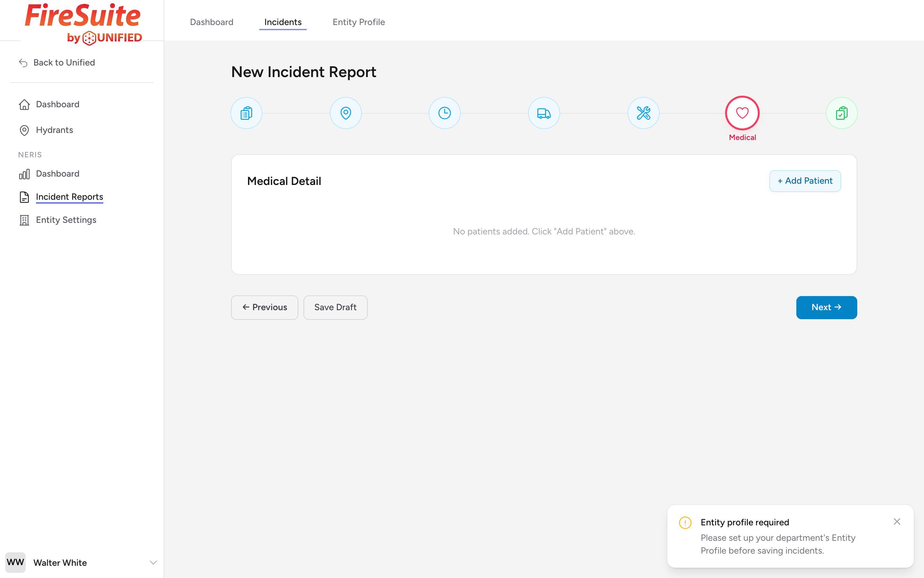Click the FireSuite by Unified logo
Screen dimensions: 924x578
pos(83,24)
